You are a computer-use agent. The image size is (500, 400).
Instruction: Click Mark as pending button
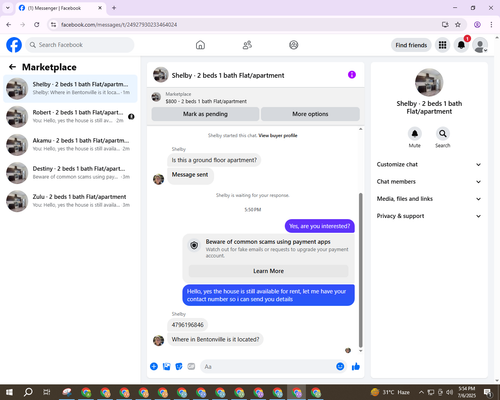(205, 114)
